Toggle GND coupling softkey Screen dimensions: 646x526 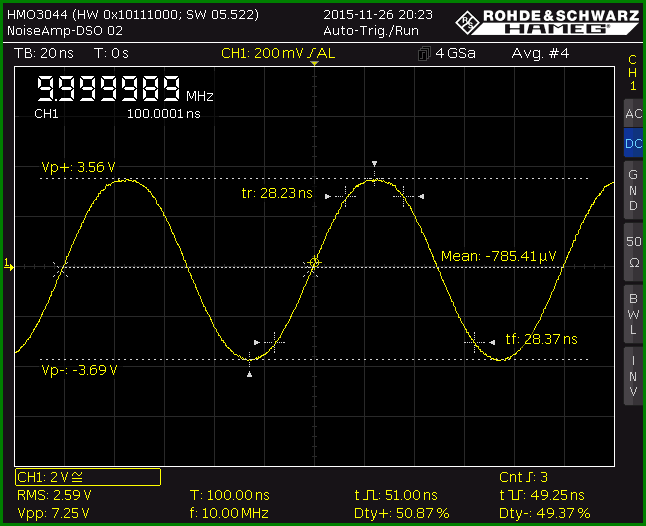point(633,190)
